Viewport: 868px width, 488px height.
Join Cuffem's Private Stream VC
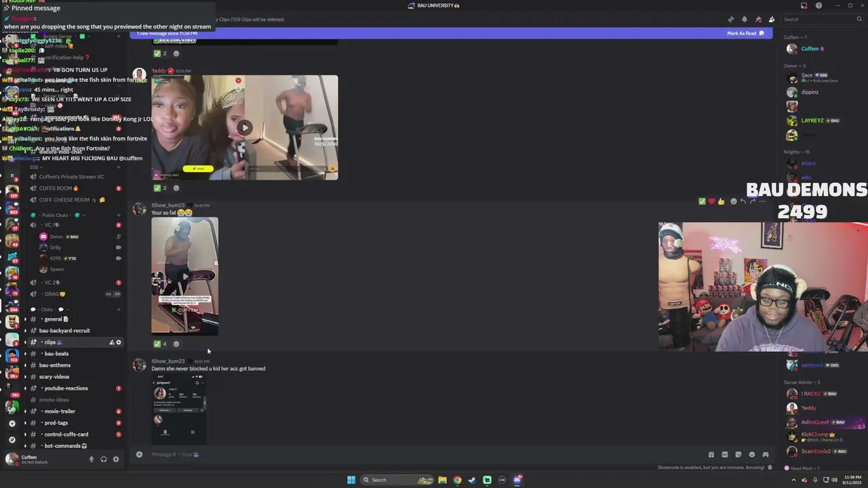[75, 177]
